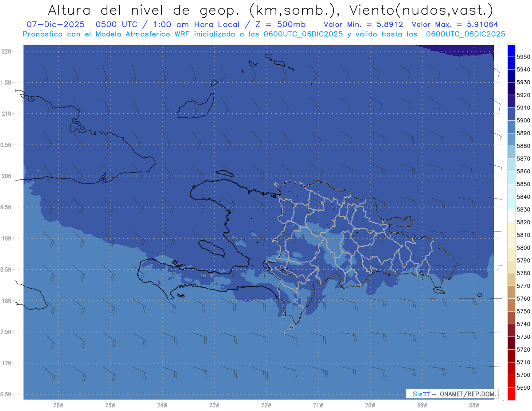532x411 pixels.
Task: Click the 71W longitude axis label
Action: click(318, 405)
